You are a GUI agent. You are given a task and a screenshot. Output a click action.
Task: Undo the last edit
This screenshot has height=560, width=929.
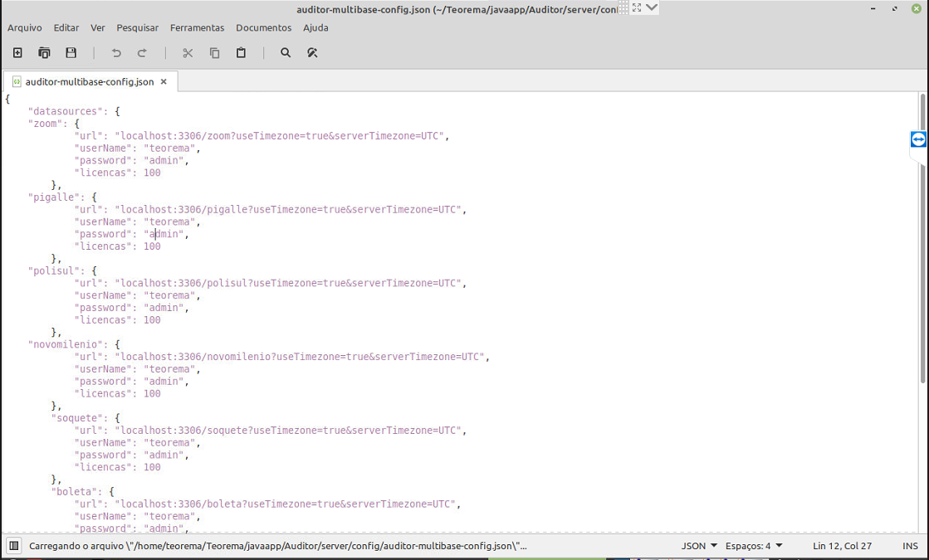(x=116, y=53)
